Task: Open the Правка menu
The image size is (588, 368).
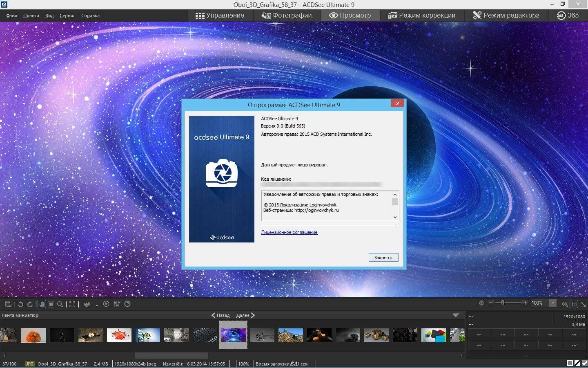Action: click(x=31, y=16)
